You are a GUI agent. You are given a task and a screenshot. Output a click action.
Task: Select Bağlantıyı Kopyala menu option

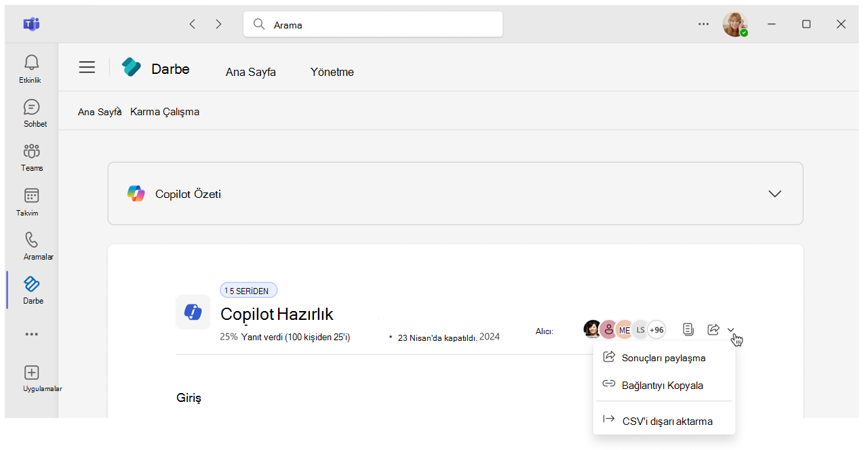(x=662, y=385)
